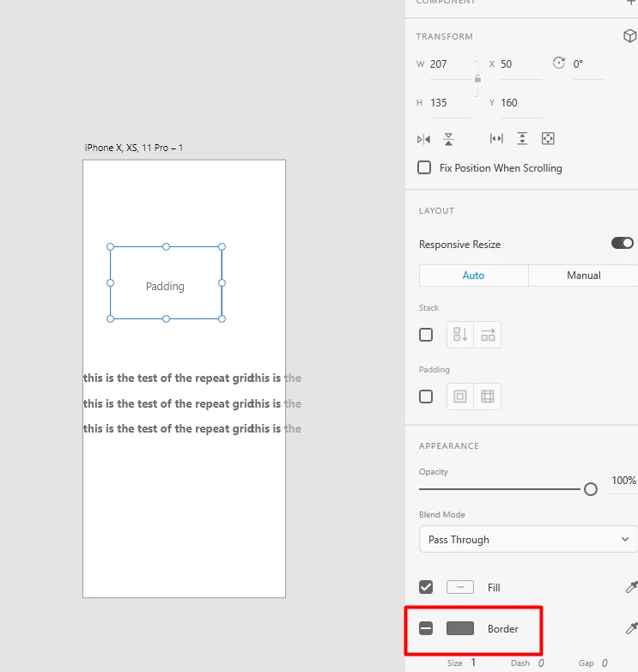The height and width of the screenshot is (672, 638).
Task: Click the top-middle selection handle
Action: (x=166, y=246)
